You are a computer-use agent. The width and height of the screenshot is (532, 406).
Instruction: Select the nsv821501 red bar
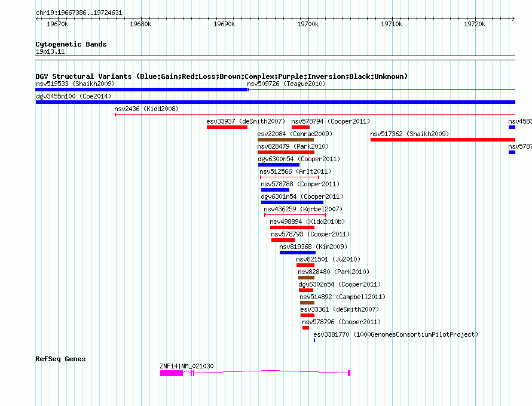[305, 265]
